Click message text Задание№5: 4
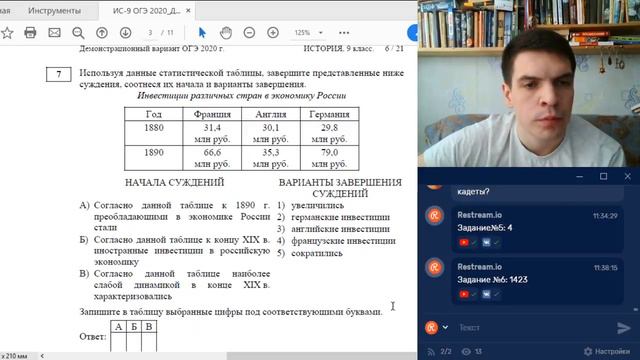Viewport: 640px width, 360px height. (484, 228)
